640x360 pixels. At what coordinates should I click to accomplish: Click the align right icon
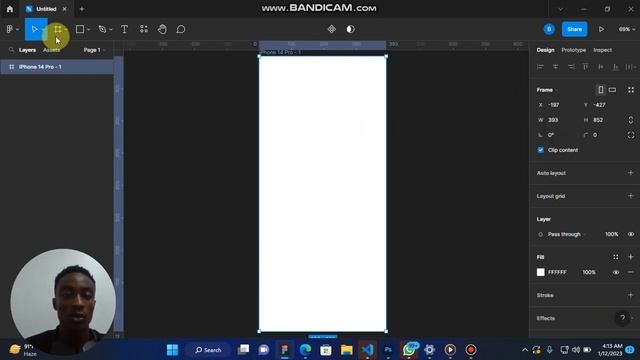[x=571, y=67]
